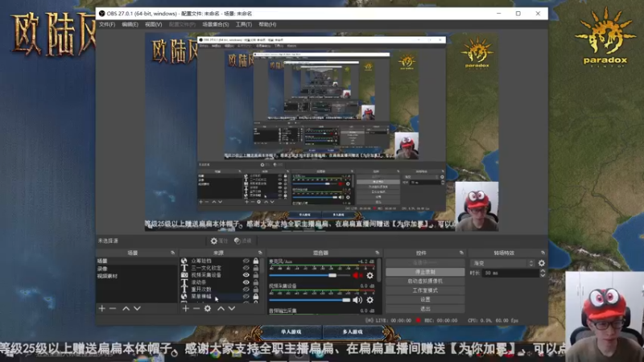The image size is (644, 362).
Task: Pop out the 场景 dock panel
Action: coord(172,253)
